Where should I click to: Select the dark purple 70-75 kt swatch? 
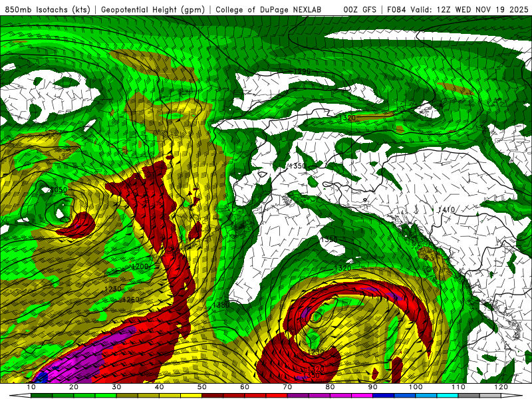tap(298, 396)
